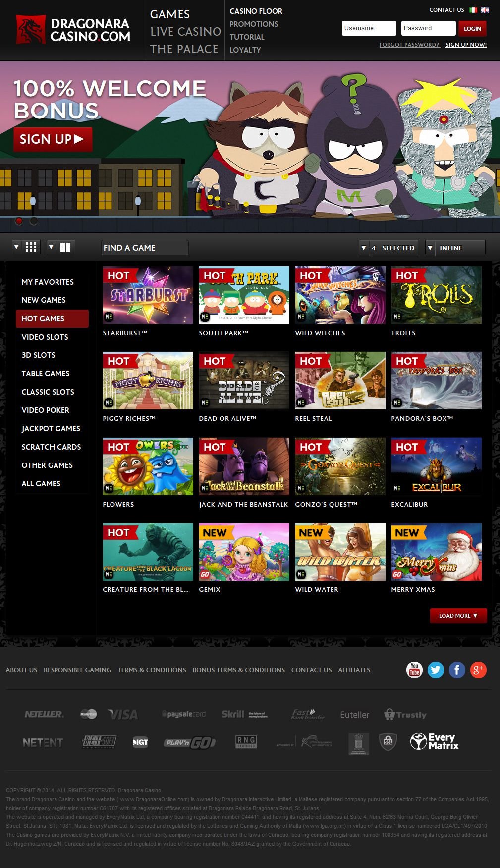The image size is (500, 868).
Task: Open the Inline dropdown
Action: [455, 248]
